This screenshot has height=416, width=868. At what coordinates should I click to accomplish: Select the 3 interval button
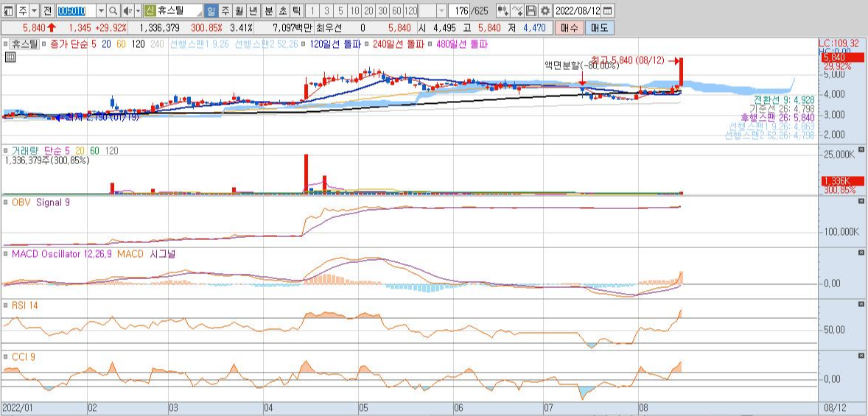326,10
